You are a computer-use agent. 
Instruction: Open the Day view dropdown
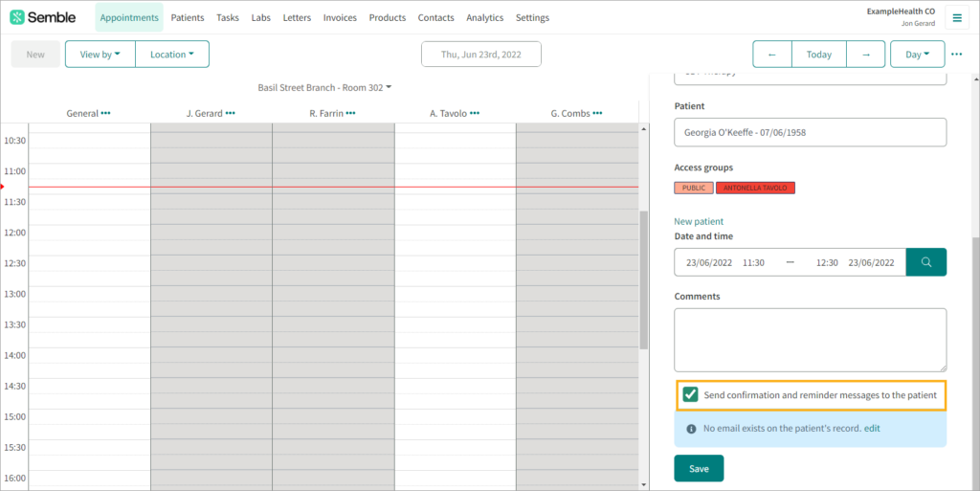tap(917, 55)
